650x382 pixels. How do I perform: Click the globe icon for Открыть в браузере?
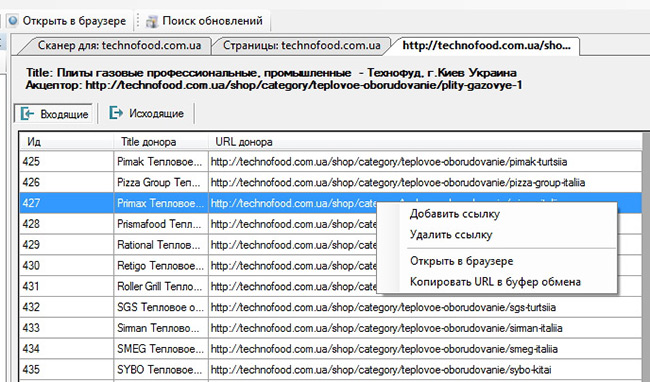coord(13,20)
